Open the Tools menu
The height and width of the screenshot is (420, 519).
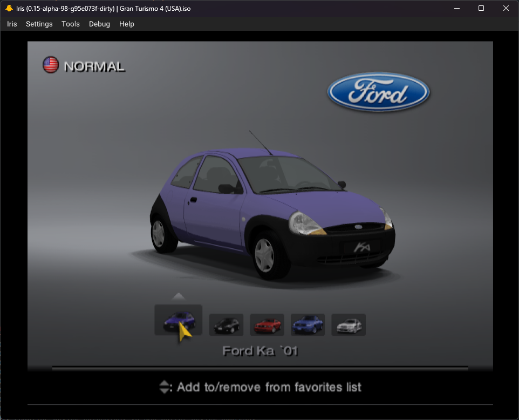[x=70, y=24]
